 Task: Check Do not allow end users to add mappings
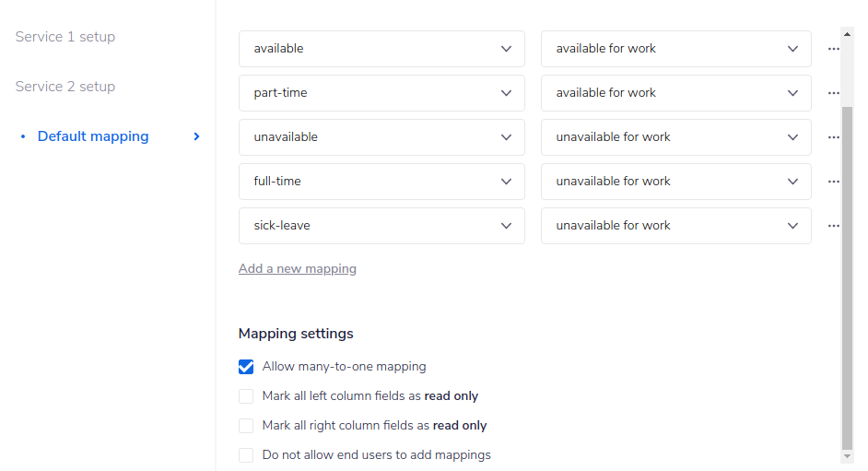click(246, 455)
